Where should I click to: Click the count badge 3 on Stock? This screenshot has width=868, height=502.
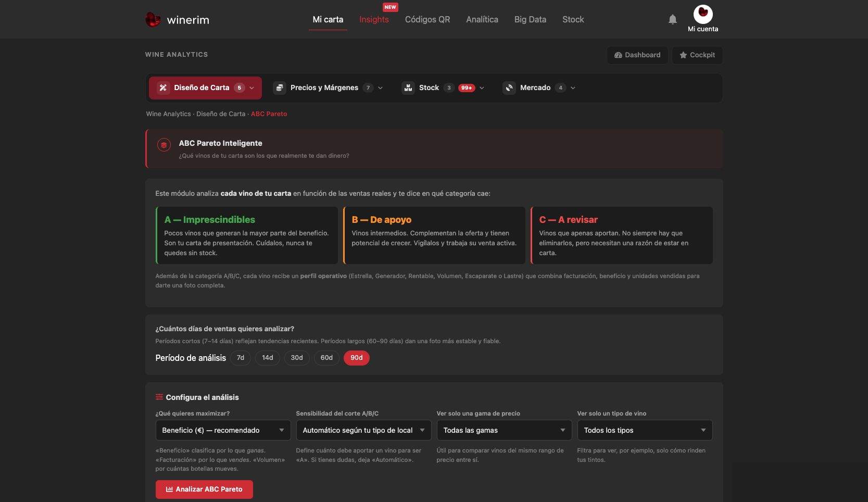[449, 87]
